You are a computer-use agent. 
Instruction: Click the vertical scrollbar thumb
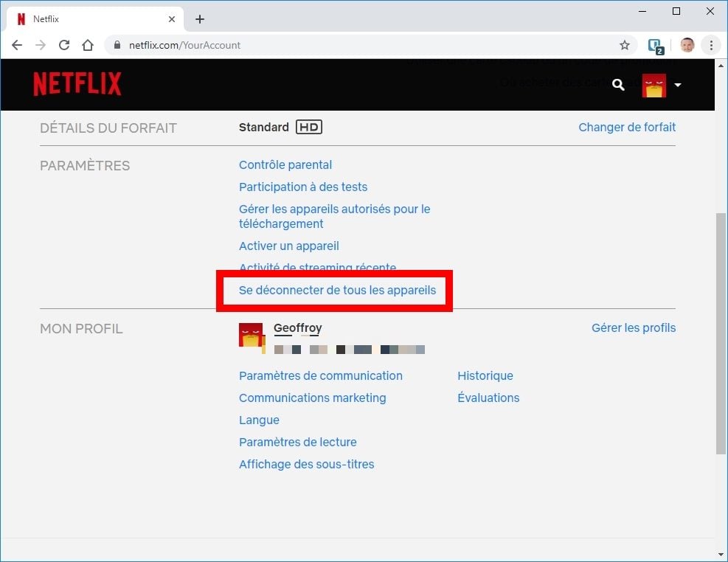click(x=720, y=333)
